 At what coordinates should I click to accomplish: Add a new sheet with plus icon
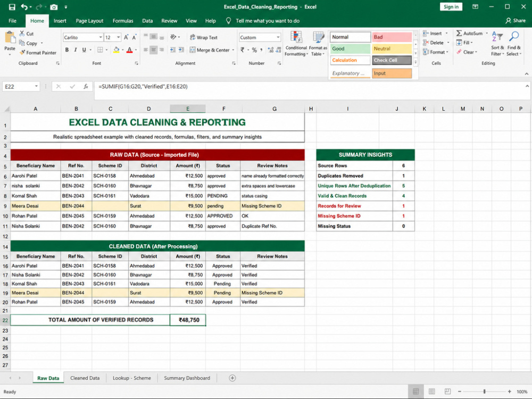tap(232, 378)
